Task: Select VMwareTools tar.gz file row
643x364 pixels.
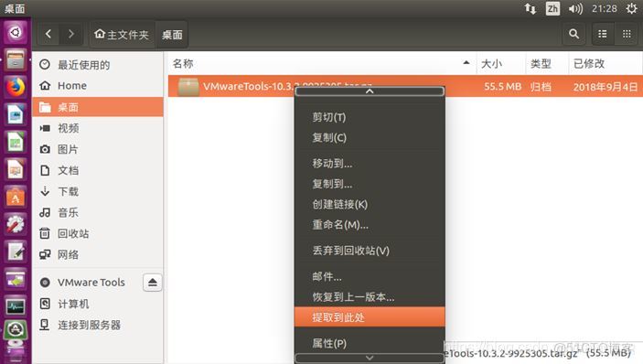Action: coord(405,86)
